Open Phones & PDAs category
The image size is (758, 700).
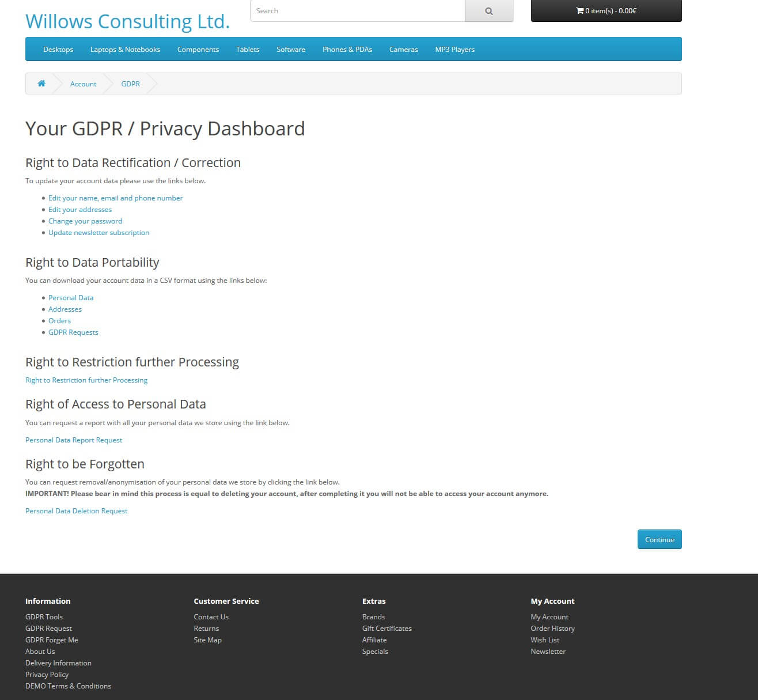pyautogui.click(x=347, y=50)
